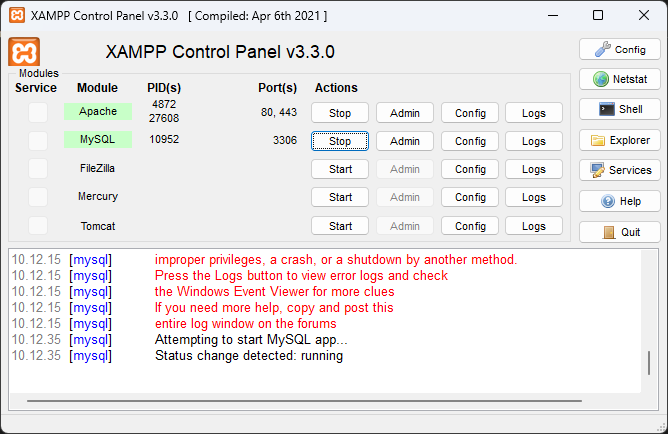Open Apache Admin page
This screenshot has width=668, height=434.
coord(405,113)
